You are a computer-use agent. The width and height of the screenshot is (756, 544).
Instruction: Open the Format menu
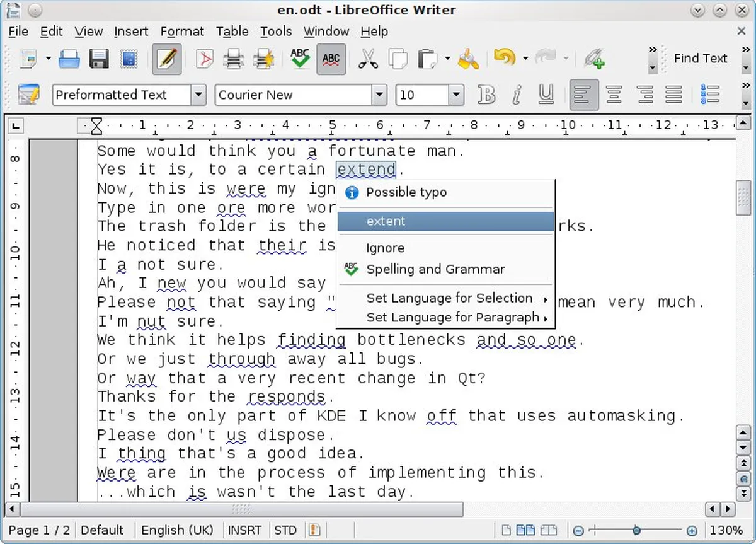tap(182, 32)
